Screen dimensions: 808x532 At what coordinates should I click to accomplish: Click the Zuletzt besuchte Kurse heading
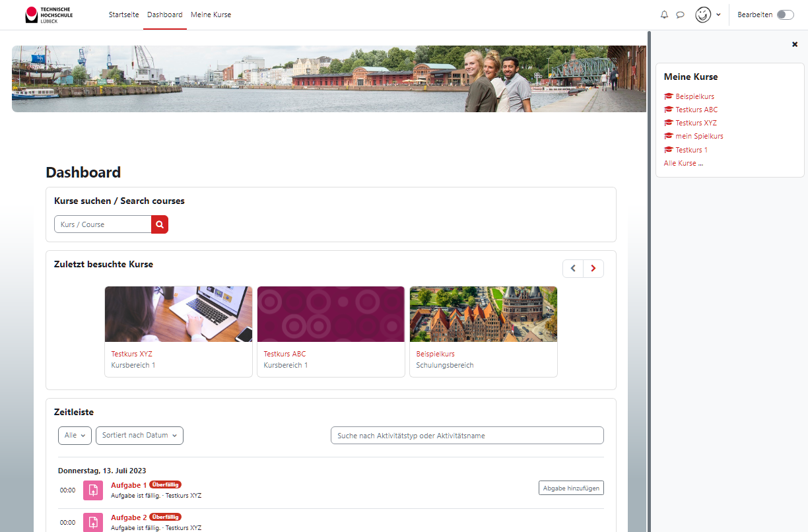(104, 264)
